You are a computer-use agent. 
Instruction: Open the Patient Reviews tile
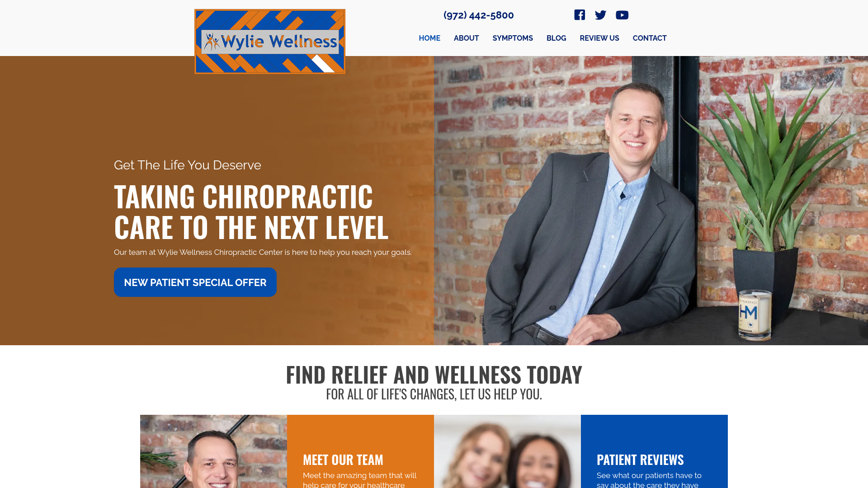point(654,451)
